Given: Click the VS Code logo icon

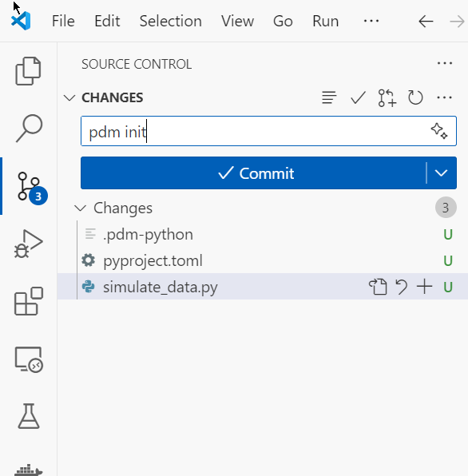Looking at the screenshot, I should click(21, 21).
